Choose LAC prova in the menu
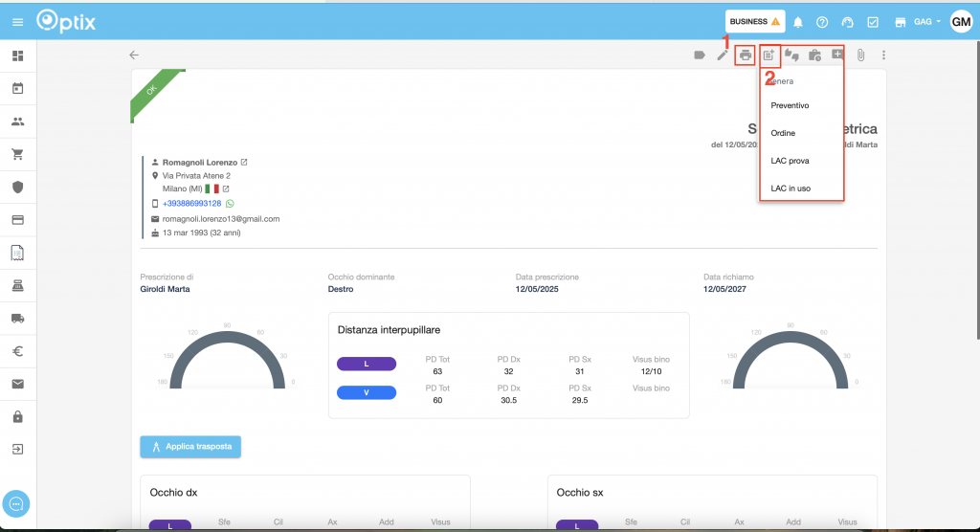 [790, 161]
